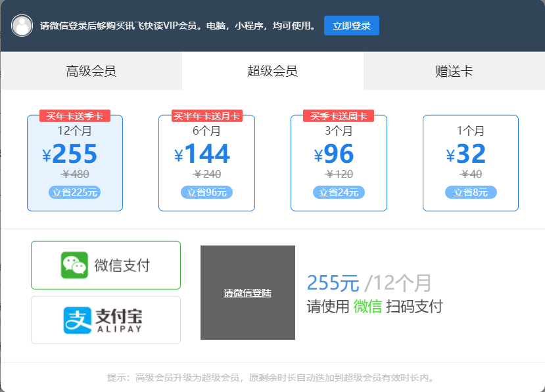
Task: Switch to the 超级会员 tab
Action: click(x=272, y=71)
